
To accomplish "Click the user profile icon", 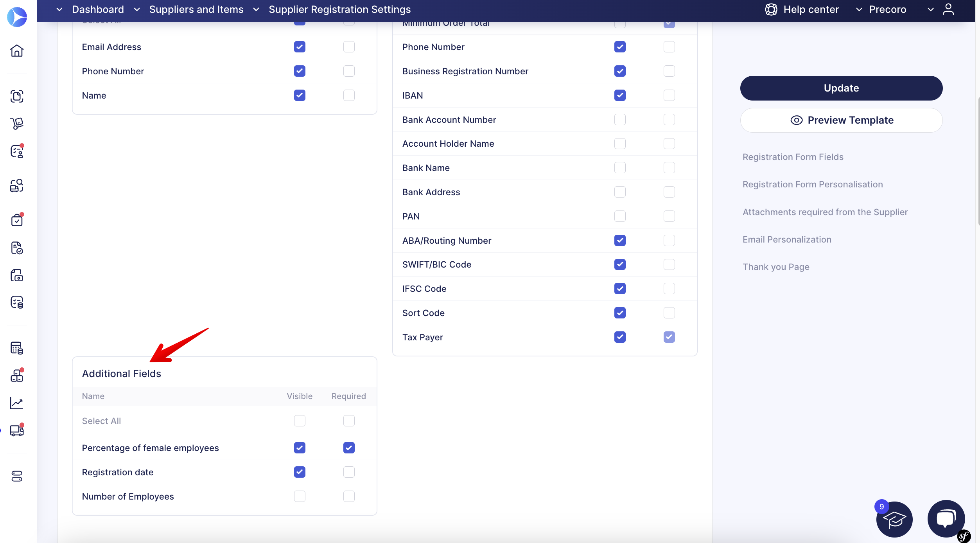I will pos(948,9).
